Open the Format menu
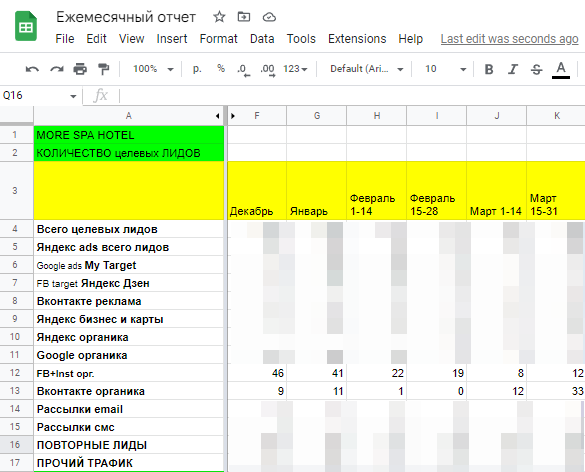The width and height of the screenshot is (585, 472). [218, 39]
